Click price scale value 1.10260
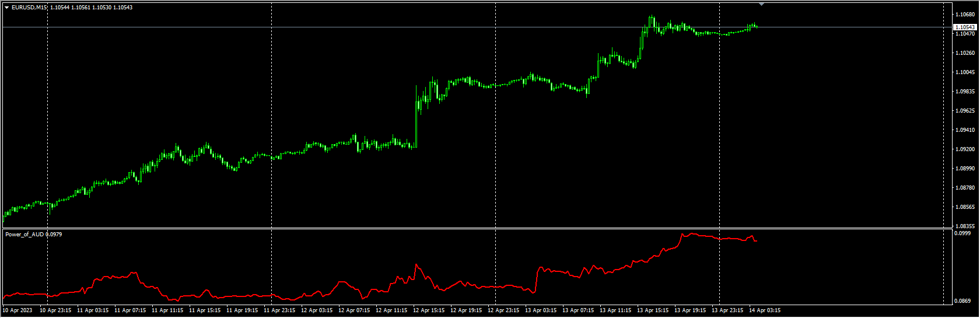 point(965,53)
